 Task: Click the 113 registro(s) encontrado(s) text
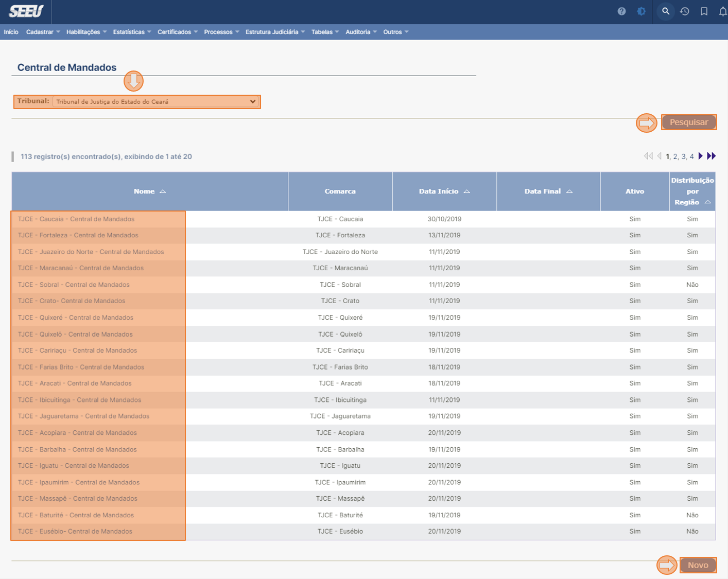tap(106, 156)
